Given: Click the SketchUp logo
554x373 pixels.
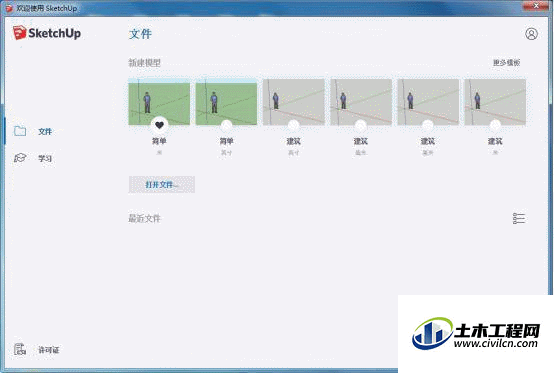Looking at the screenshot, I should [x=47, y=33].
